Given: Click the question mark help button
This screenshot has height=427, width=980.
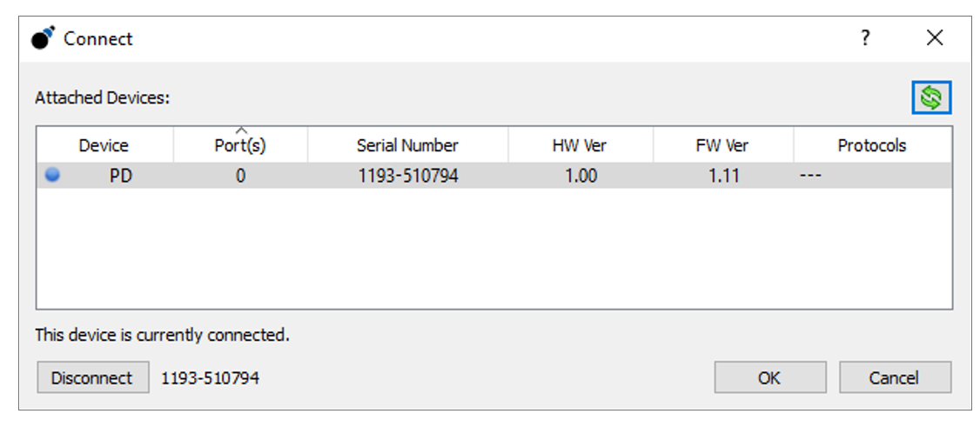Looking at the screenshot, I should pos(865,38).
